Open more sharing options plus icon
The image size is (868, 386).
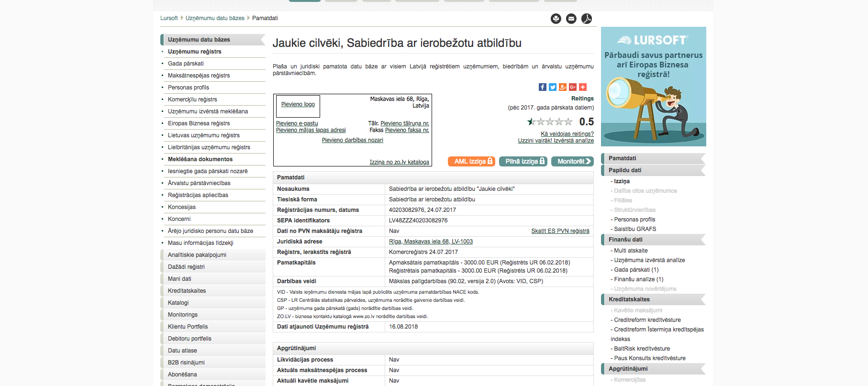[x=582, y=87]
